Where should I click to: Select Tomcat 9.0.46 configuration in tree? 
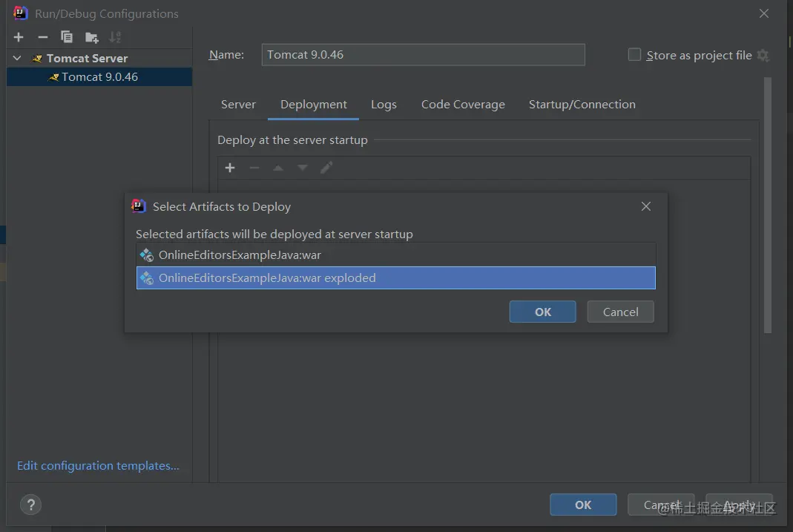[99, 77]
